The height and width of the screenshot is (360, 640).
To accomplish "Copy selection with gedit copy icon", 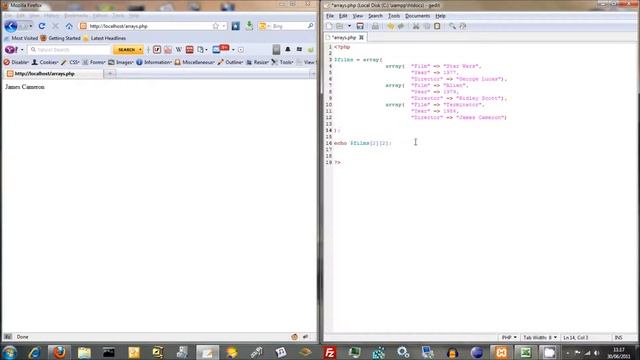I will (x=427, y=26).
